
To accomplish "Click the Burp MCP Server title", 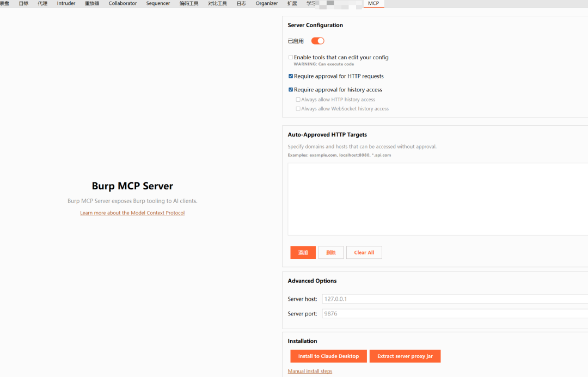I will tap(132, 186).
